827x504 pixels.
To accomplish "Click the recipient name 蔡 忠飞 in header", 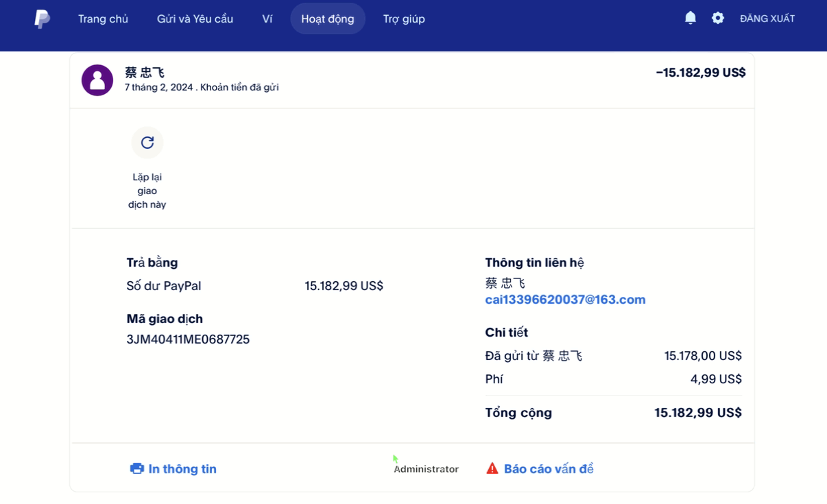I will tap(145, 73).
